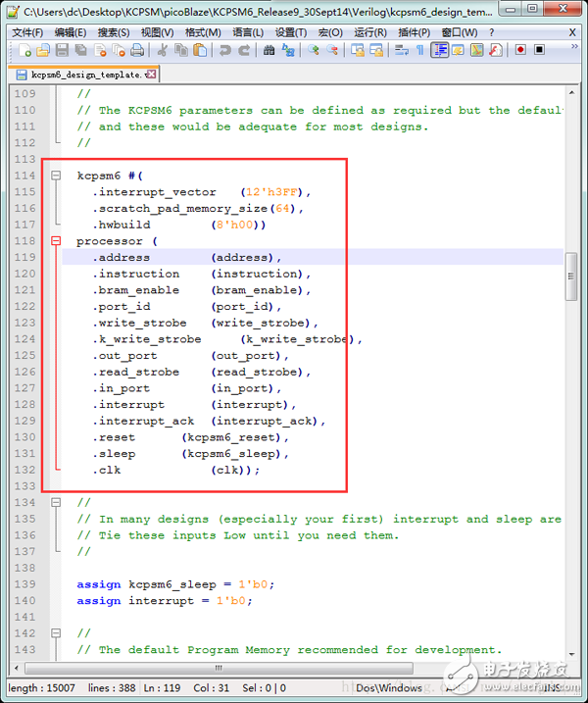
Task: Collapse the kcpsm6 fold at line 114
Action: coord(55,176)
